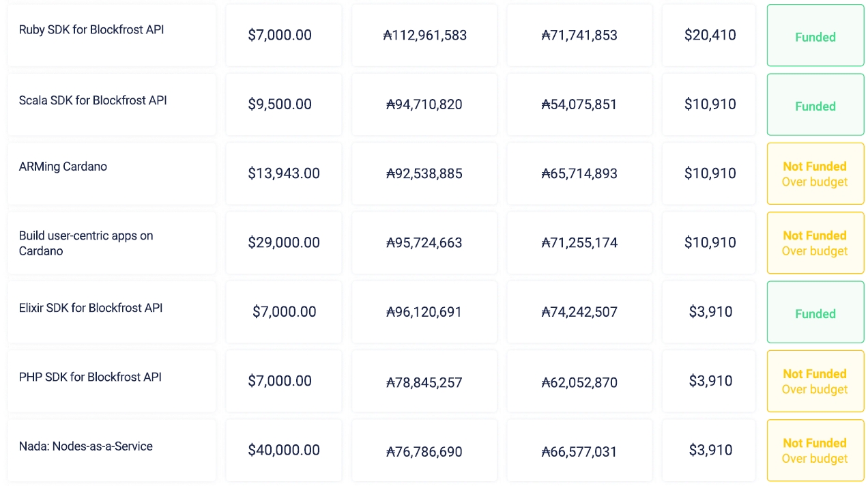
Task: Select the PHP SDK Not Funded status
Action: tap(815, 382)
